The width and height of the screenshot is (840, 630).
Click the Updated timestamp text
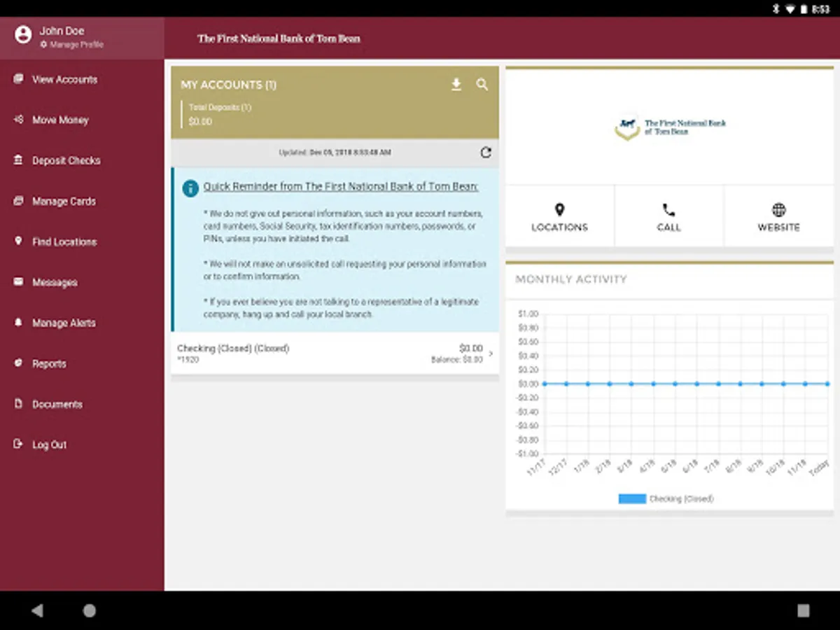335,153
